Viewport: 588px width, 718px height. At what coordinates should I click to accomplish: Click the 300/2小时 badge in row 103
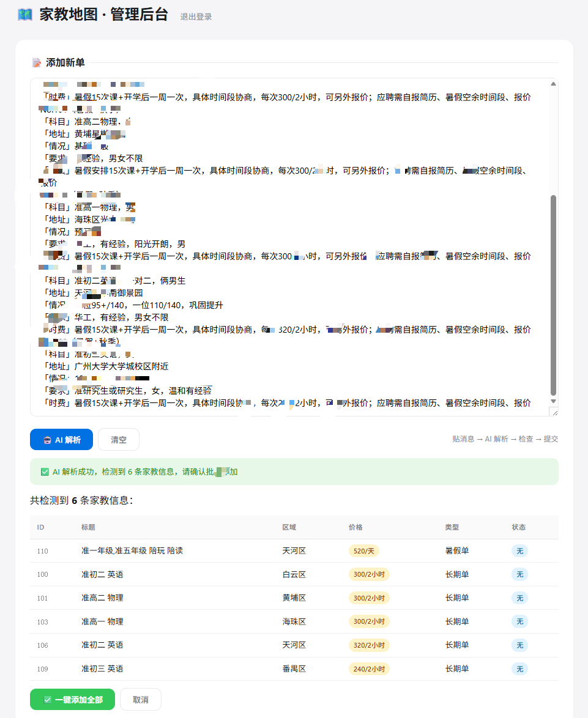[369, 621]
